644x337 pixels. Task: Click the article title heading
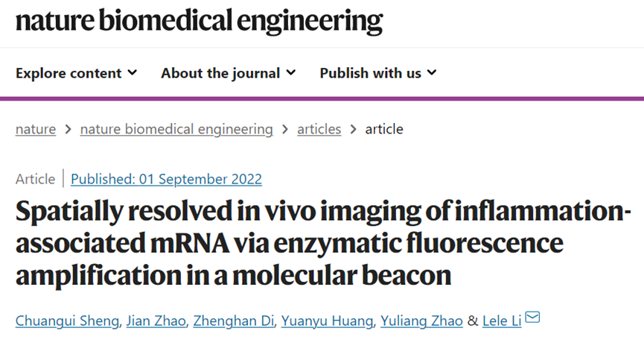[x=323, y=243]
